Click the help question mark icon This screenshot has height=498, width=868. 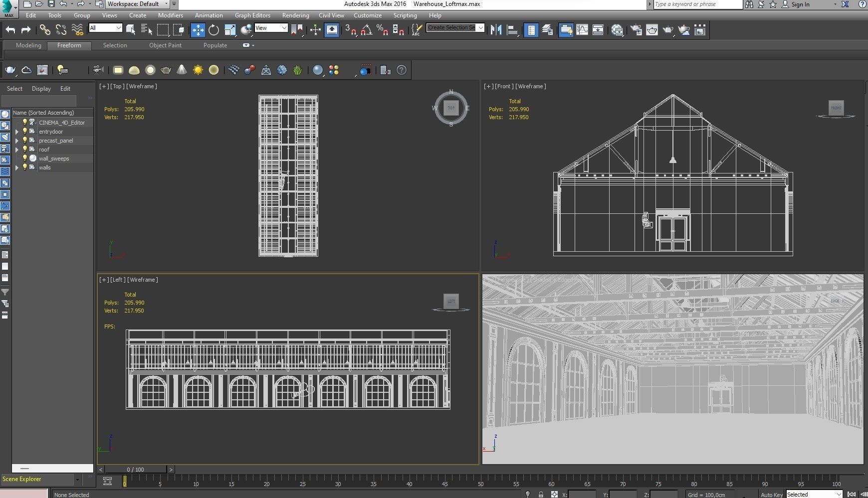(402, 70)
